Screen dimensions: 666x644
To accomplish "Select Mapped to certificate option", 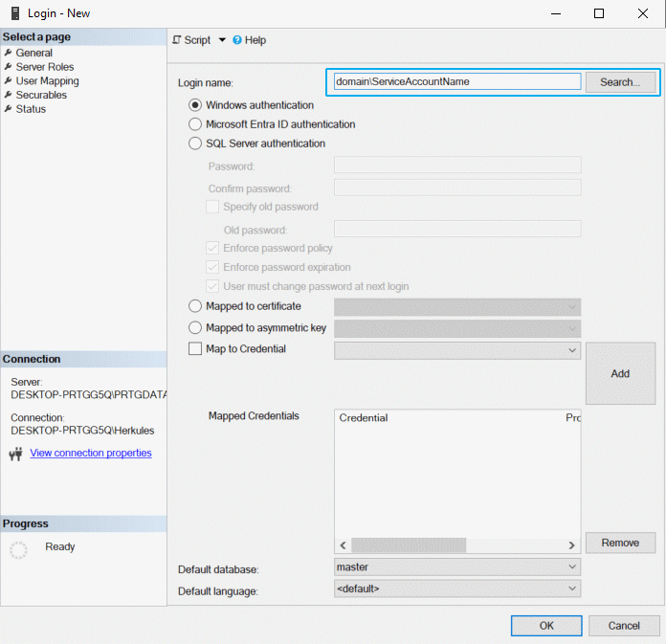I will pos(195,306).
